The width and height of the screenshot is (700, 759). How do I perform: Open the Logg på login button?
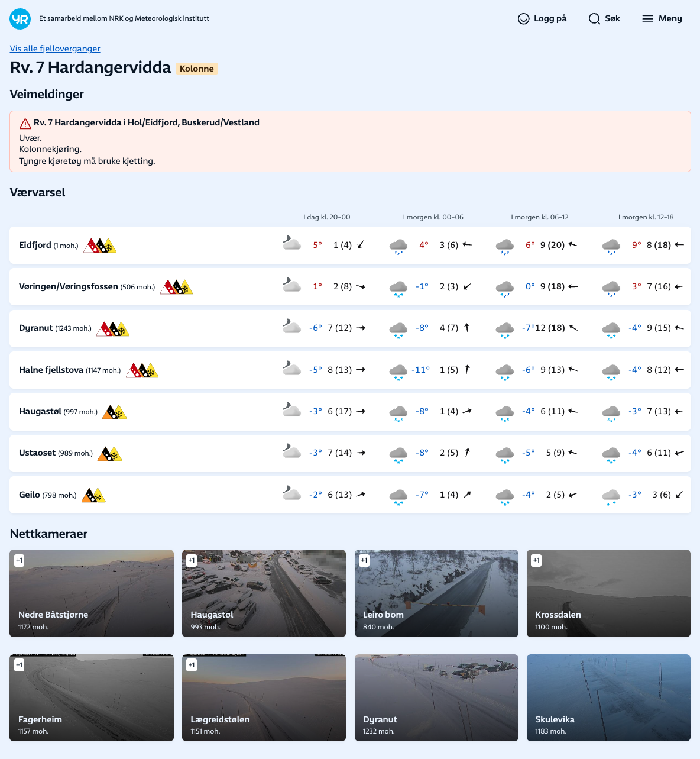542,19
